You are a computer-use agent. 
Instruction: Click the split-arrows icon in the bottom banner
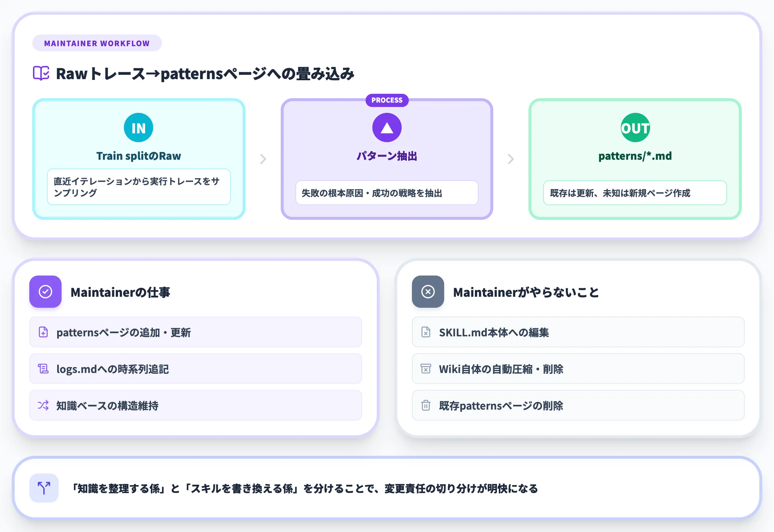click(44, 488)
